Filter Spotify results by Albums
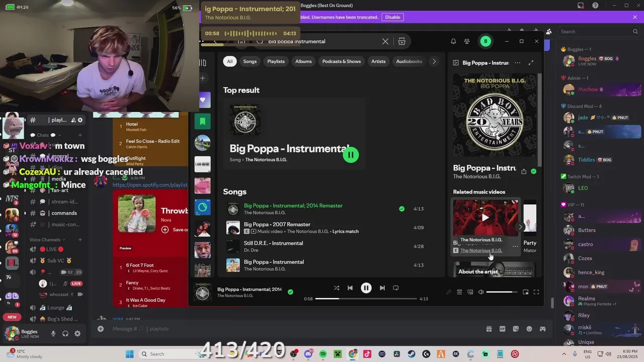Image resolution: width=644 pixels, height=362 pixels. click(303, 61)
